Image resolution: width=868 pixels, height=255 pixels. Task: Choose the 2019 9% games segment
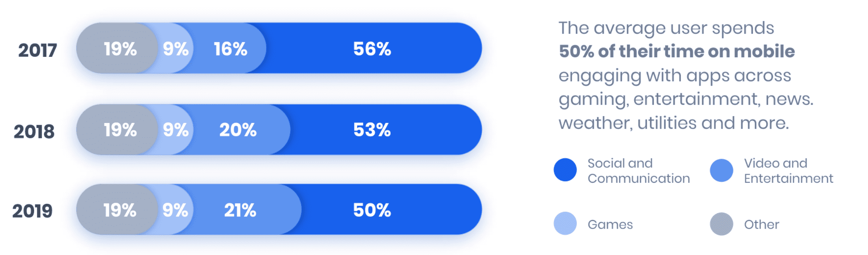pyautogui.click(x=175, y=210)
